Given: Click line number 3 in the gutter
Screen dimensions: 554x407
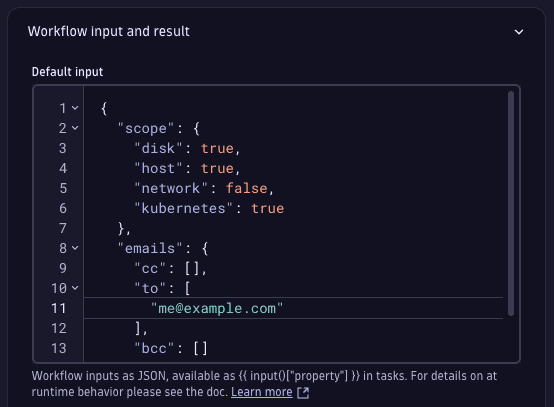Looking at the screenshot, I should [63, 148].
